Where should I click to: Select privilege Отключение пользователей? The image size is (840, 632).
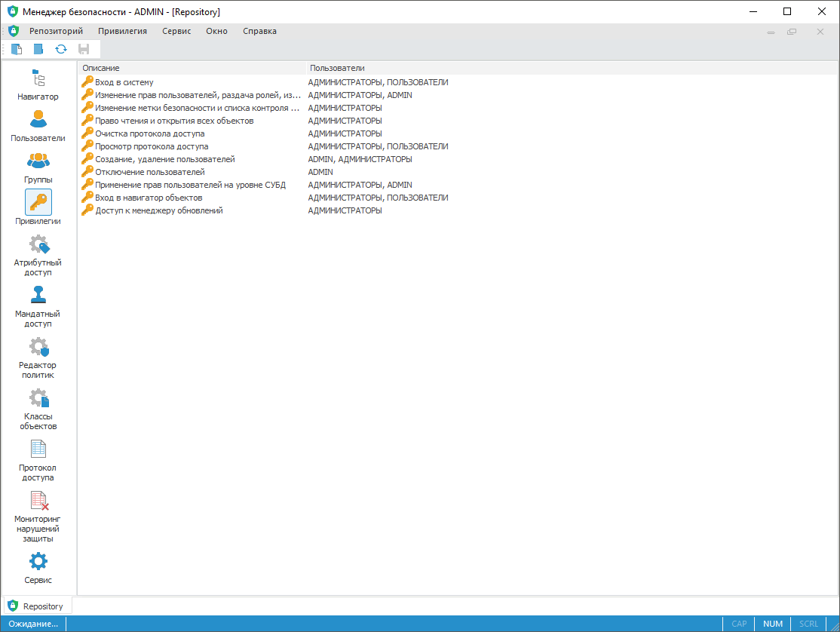coord(150,173)
